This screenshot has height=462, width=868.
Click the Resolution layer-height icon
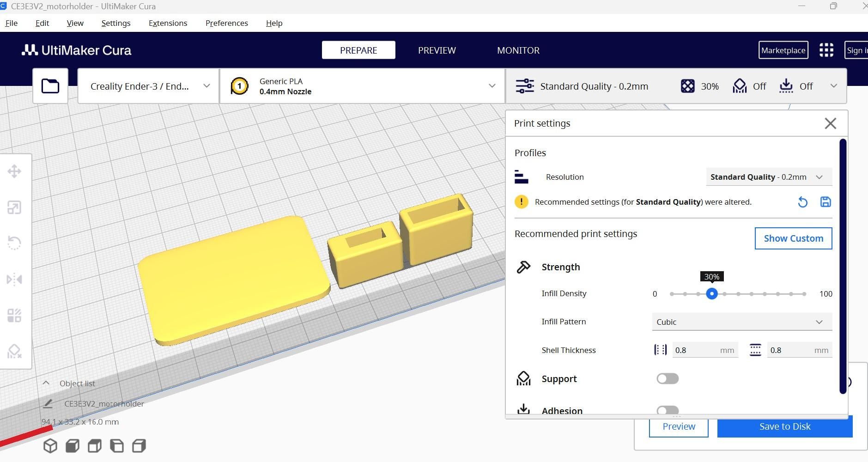pyautogui.click(x=522, y=177)
